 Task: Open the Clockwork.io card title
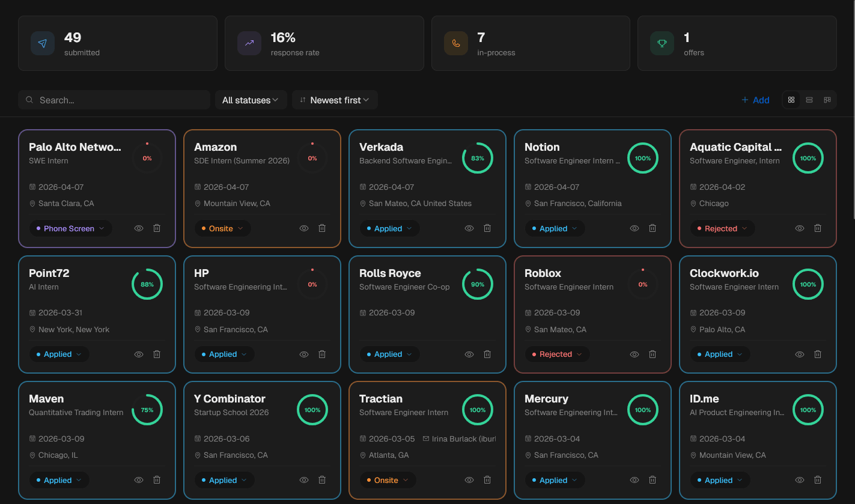(724, 273)
